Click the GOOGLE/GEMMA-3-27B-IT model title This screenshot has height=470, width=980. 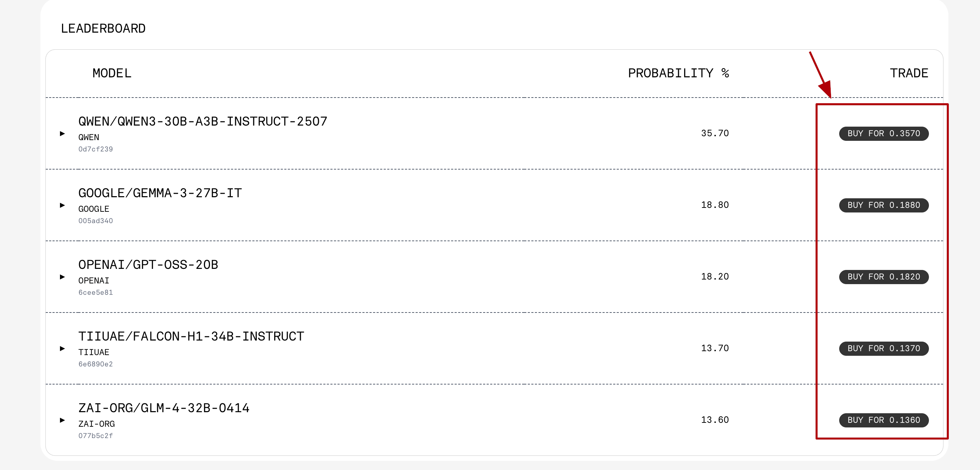pos(160,193)
